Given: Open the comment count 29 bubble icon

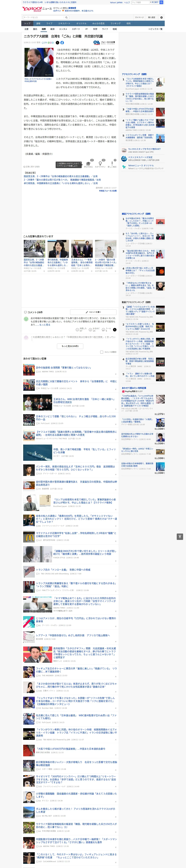Looking at the screenshot, I should click(x=44, y=43).
